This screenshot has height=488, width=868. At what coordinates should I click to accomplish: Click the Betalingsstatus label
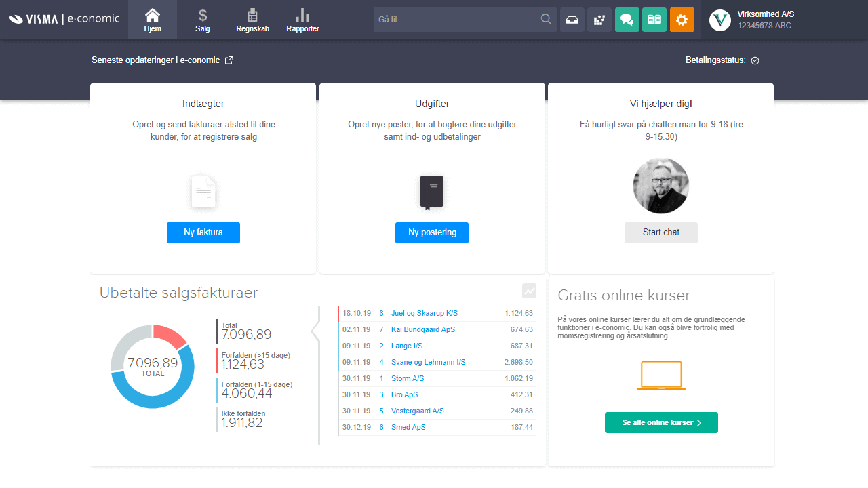715,60
